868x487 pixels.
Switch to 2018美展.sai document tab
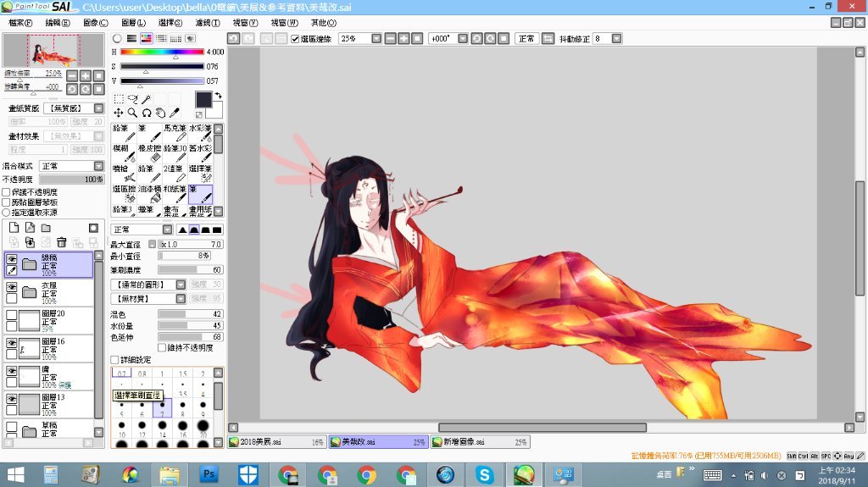[x=277, y=441]
